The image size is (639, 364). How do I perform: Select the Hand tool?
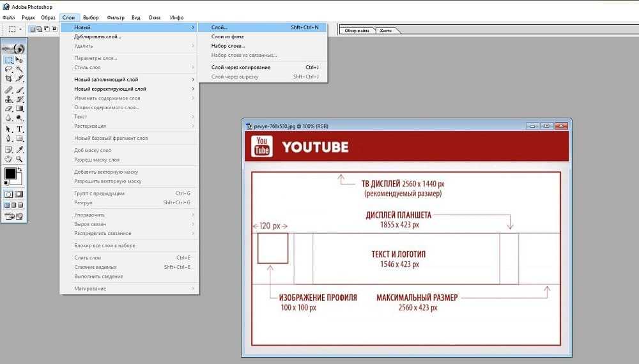tap(9, 158)
